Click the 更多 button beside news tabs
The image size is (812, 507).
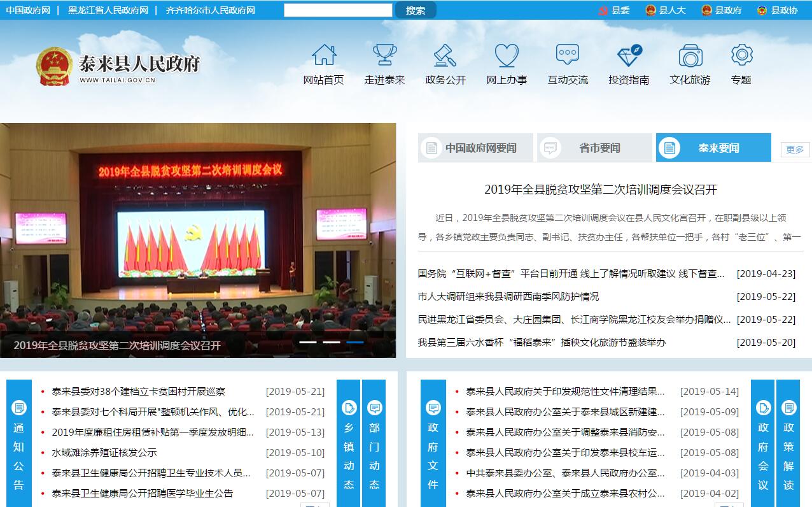coord(795,150)
